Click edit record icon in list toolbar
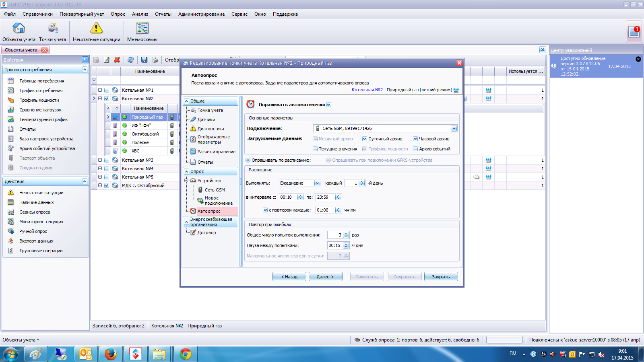 click(x=107, y=60)
